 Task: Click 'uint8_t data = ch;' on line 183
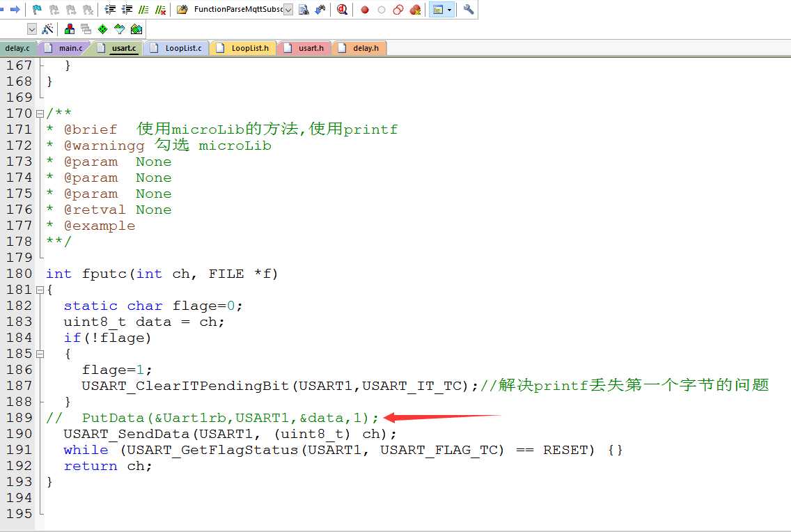144,322
